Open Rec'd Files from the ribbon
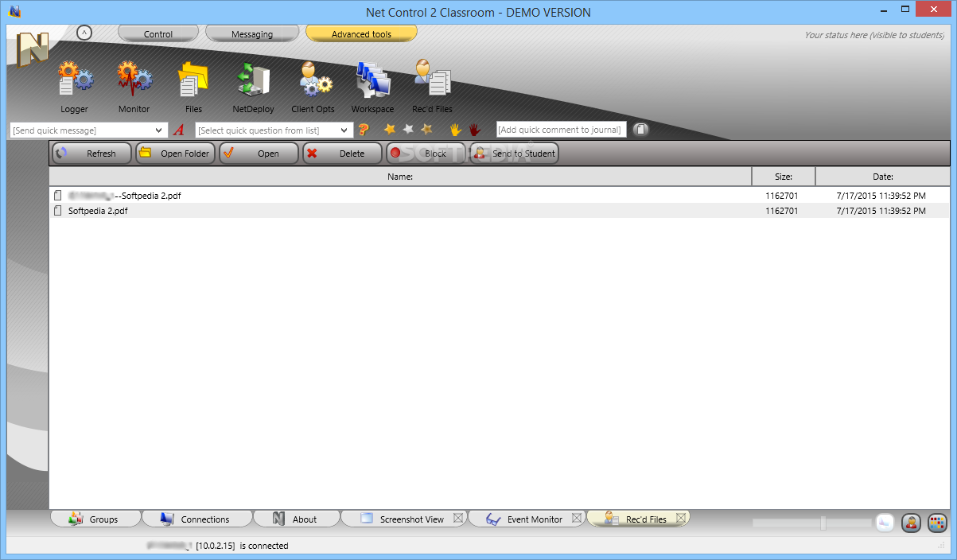The width and height of the screenshot is (957, 560). point(432,87)
